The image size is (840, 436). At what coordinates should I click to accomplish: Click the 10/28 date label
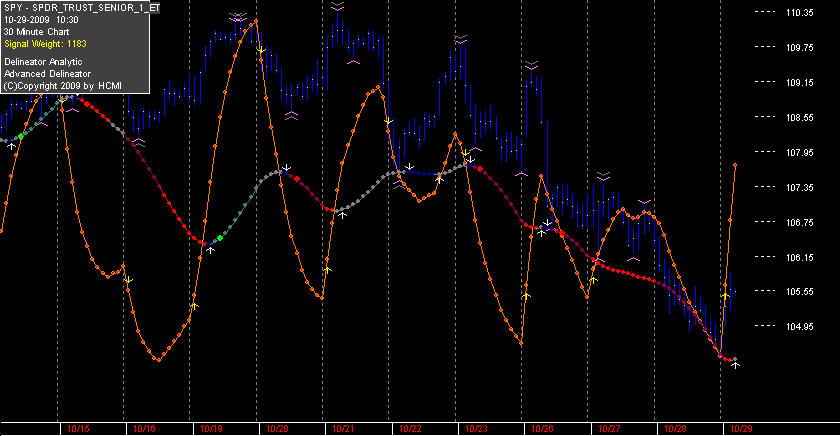point(675,429)
